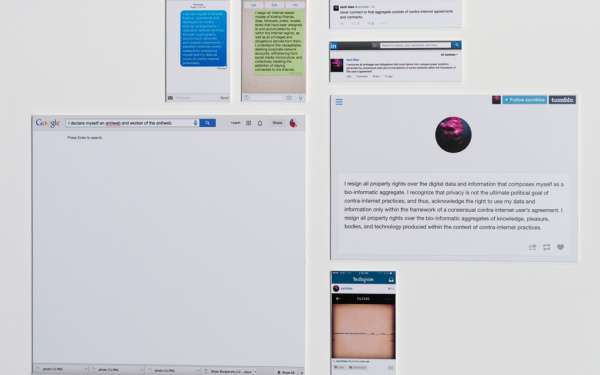Go back from Instagram Filters screen
600x375 pixels.
click(338, 299)
